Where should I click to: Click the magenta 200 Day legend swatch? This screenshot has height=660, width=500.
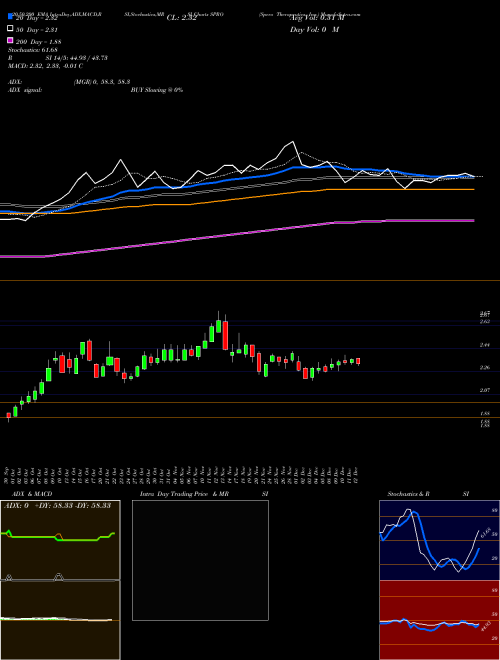click(10, 40)
